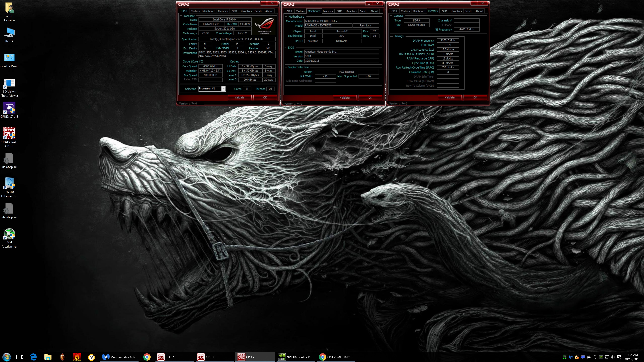Click the memory size 32768 MBytes

pos(416,25)
